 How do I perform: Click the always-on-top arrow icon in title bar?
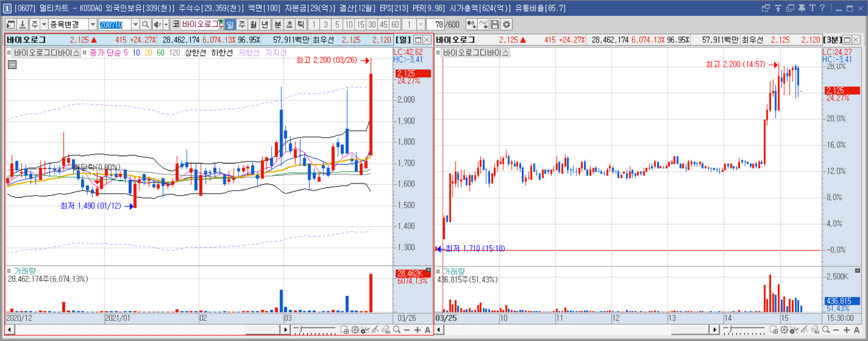778,8
